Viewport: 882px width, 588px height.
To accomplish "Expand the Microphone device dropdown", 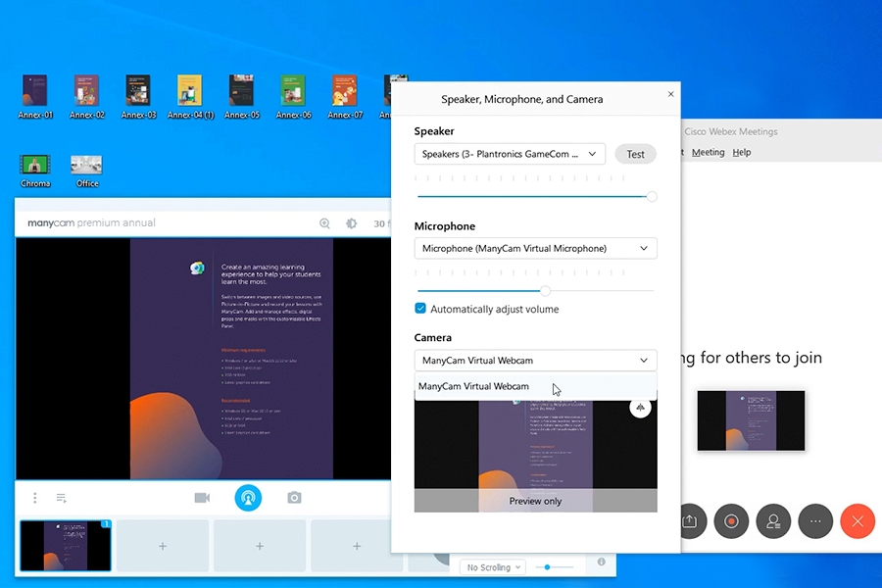I will [x=535, y=248].
